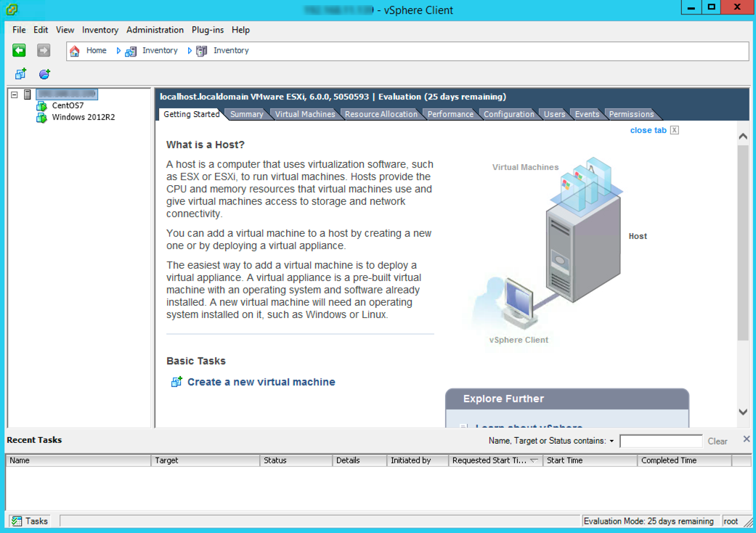Click the close tab X box
This screenshot has width=756, height=533.
point(675,130)
